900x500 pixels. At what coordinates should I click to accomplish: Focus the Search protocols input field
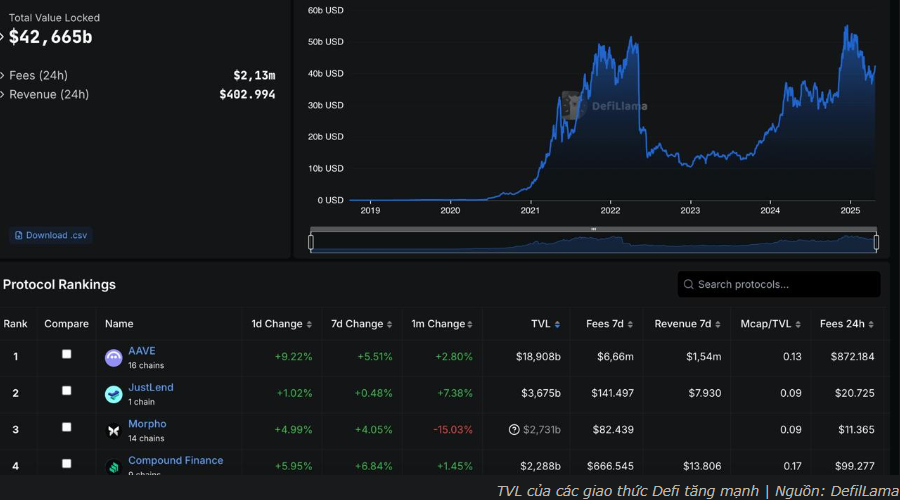tap(779, 284)
